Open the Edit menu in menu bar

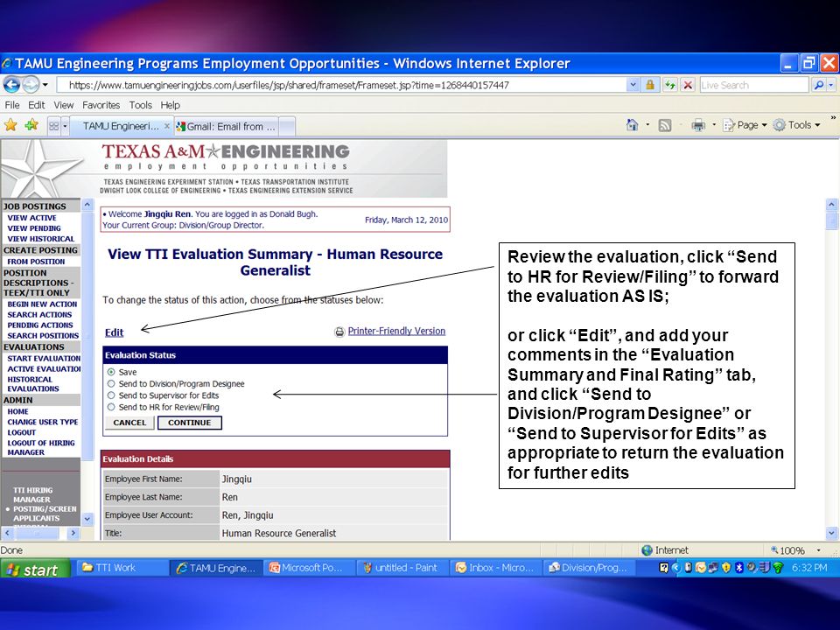[x=37, y=105]
